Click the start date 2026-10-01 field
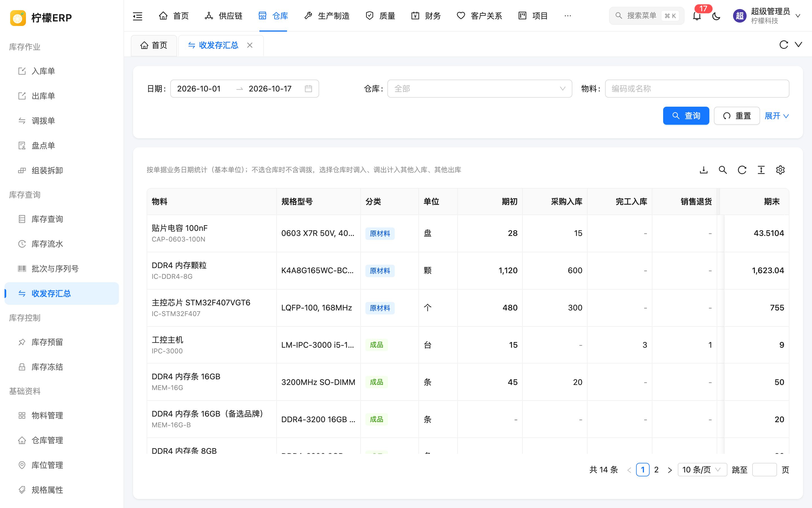The image size is (812, 508). [199, 89]
